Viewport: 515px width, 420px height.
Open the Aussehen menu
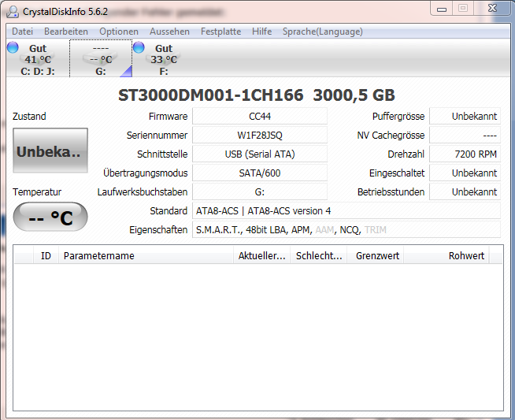pyautogui.click(x=169, y=32)
